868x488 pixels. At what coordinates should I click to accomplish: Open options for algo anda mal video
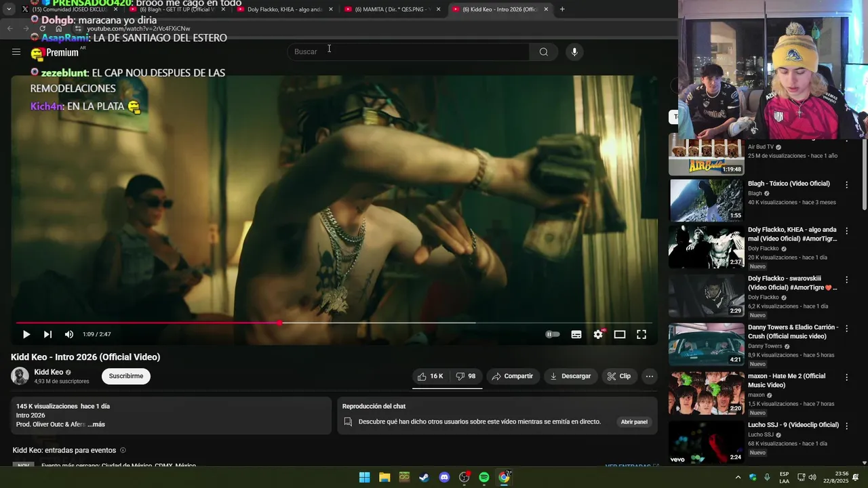[x=846, y=231]
